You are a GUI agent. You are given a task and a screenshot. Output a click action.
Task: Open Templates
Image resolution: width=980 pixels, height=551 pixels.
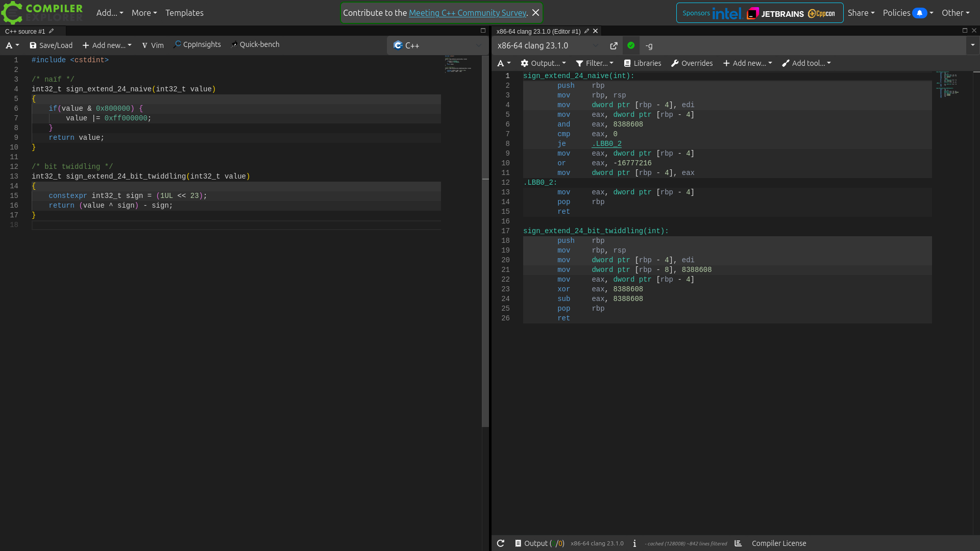[x=184, y=13]
